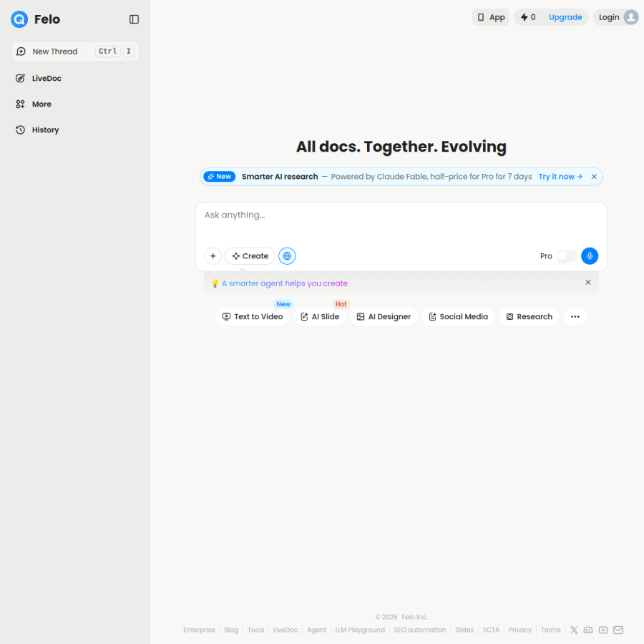
Task: Click the email envelope footer icon
Action: [x=618, y=630]
